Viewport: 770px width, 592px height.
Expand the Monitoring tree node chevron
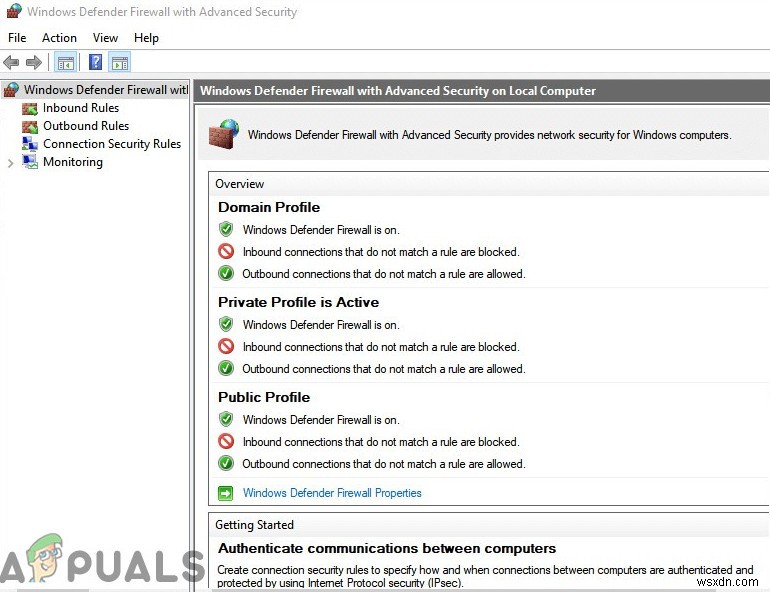coord(10,163)
